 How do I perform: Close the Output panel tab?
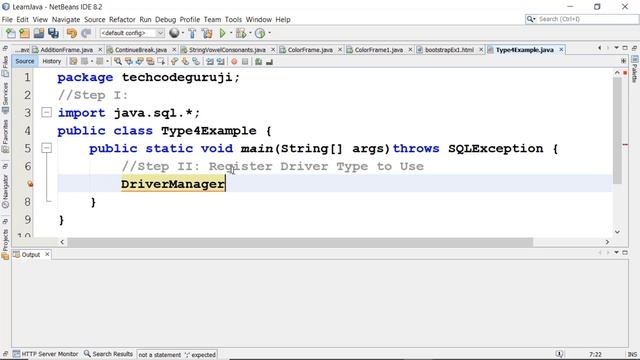[47, 254]
